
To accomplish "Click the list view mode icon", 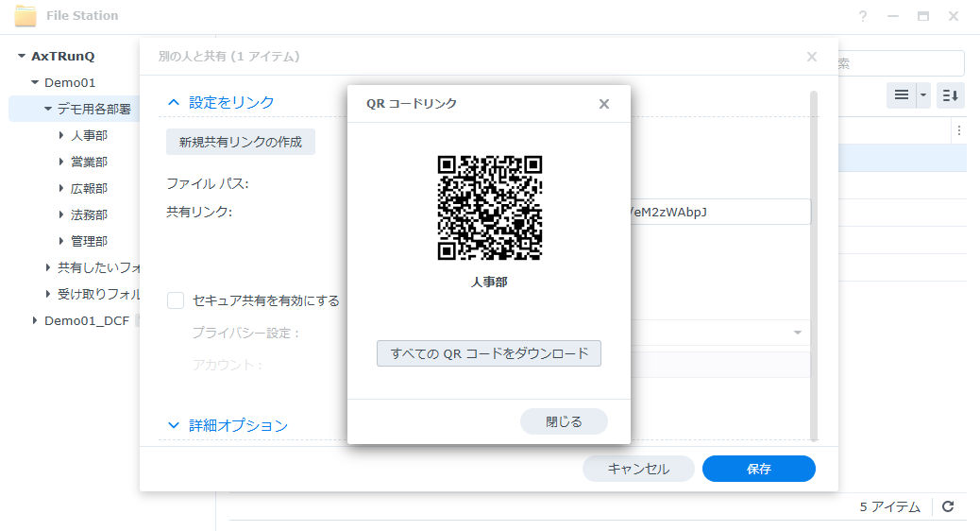I will [x=902, y=95].
